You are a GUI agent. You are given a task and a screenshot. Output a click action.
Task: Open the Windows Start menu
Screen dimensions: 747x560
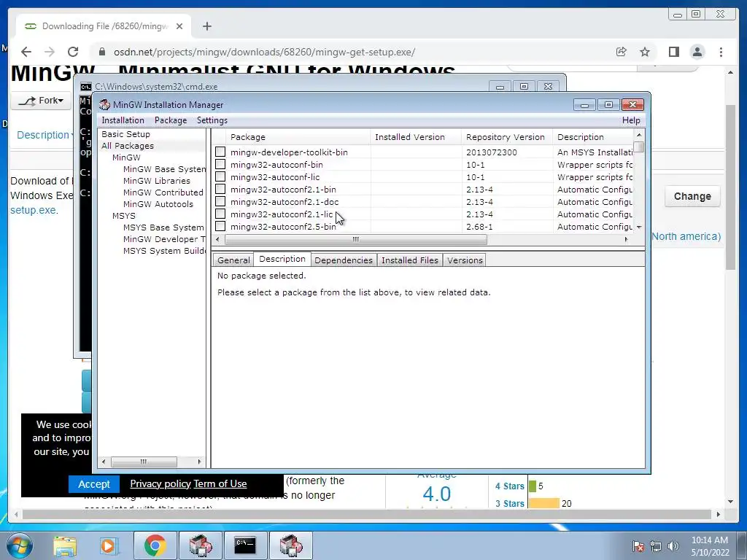click(x=19, y=545)
